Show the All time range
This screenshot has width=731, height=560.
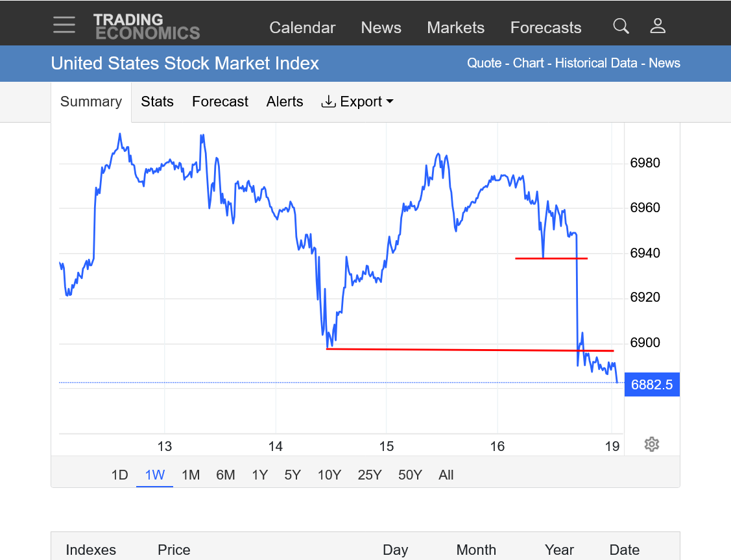pos(446,475)
